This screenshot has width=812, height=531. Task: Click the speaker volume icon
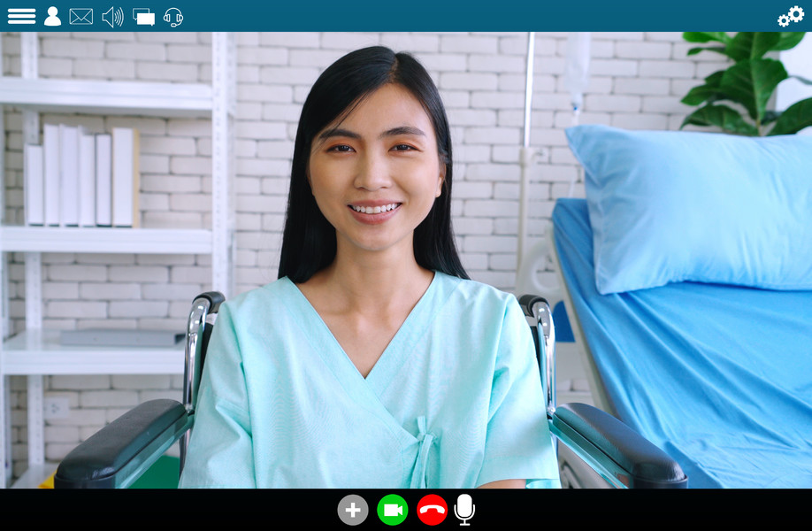pyautogui.click(x=113, y=17)
